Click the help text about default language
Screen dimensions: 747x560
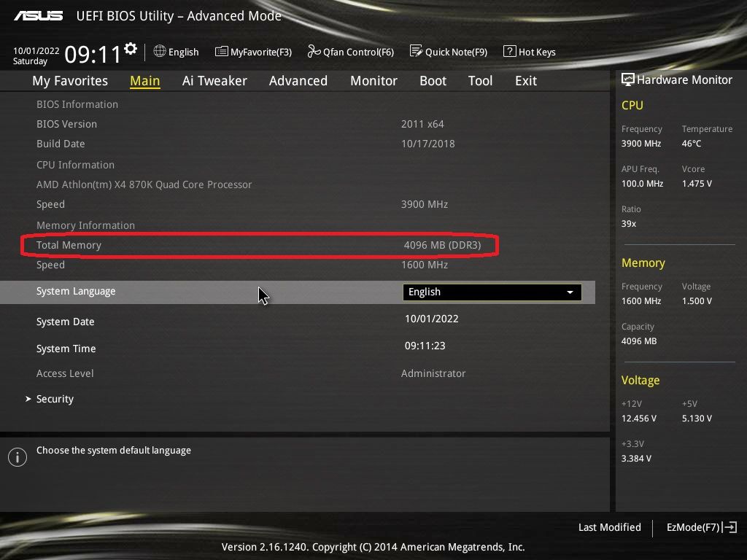[113, 451]
